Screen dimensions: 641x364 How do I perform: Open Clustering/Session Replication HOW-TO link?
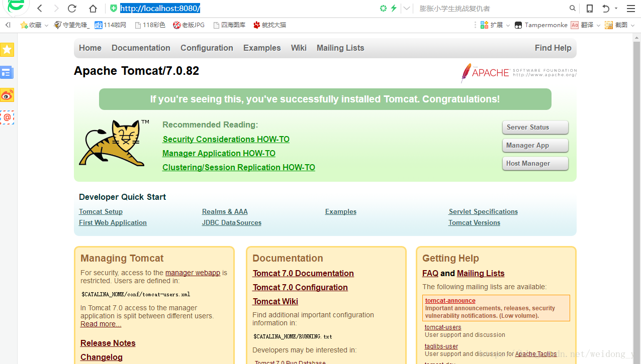tap(239, 167)
